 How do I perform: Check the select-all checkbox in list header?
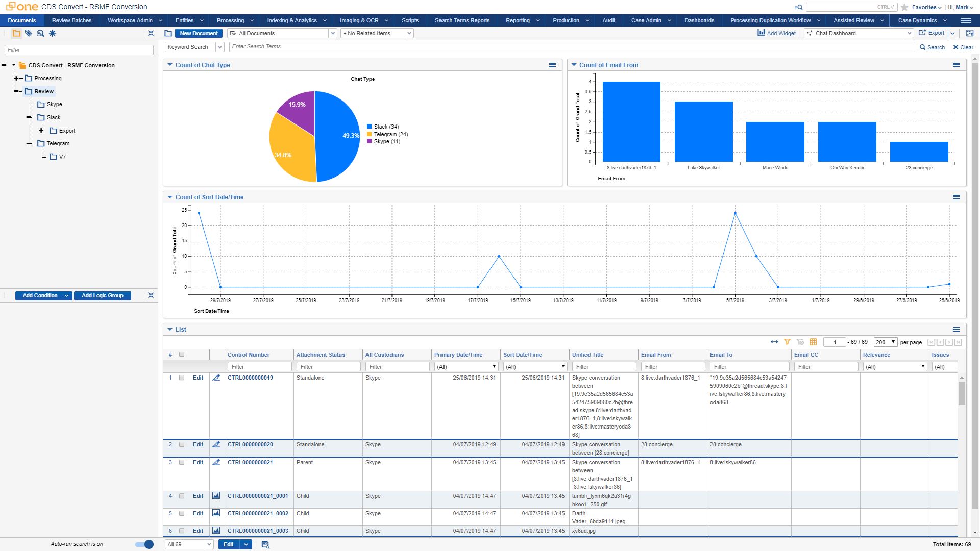(x=182, y=355)
